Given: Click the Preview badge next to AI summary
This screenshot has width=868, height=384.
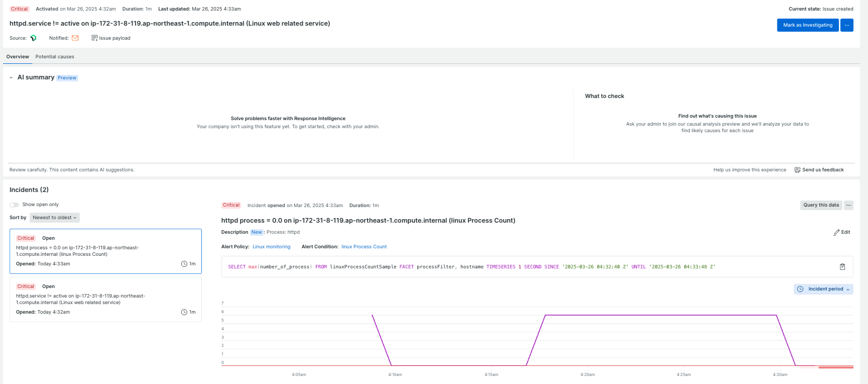Looking at the screenshot, I should (67, 78).
